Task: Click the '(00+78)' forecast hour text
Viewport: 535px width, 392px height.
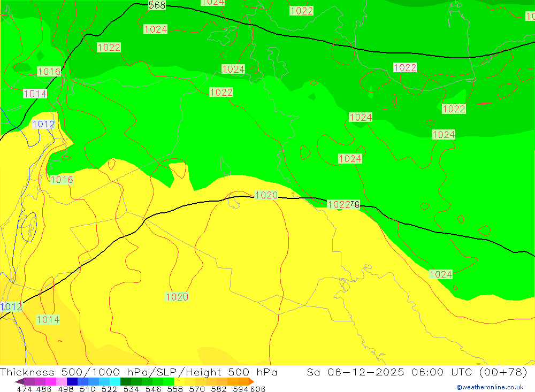Action: coord(503,372)
